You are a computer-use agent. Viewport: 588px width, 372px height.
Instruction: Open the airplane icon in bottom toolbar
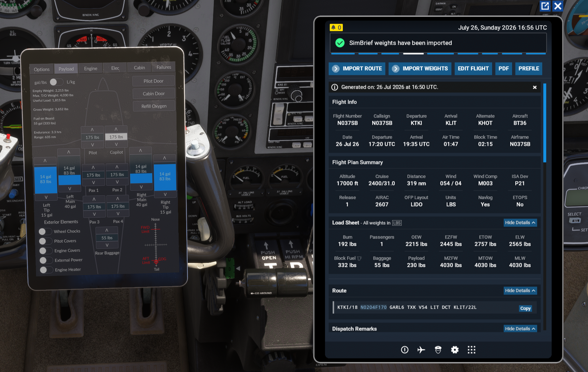click(421, 350)
